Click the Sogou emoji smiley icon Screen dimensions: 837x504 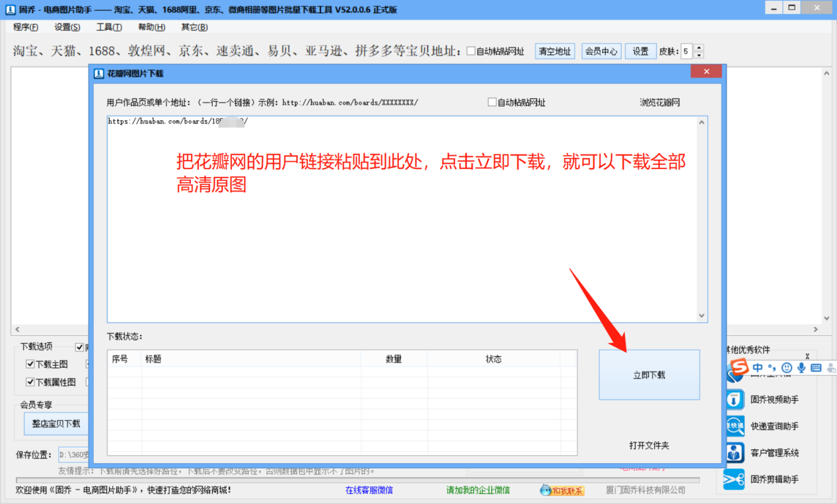click(786, 368)
